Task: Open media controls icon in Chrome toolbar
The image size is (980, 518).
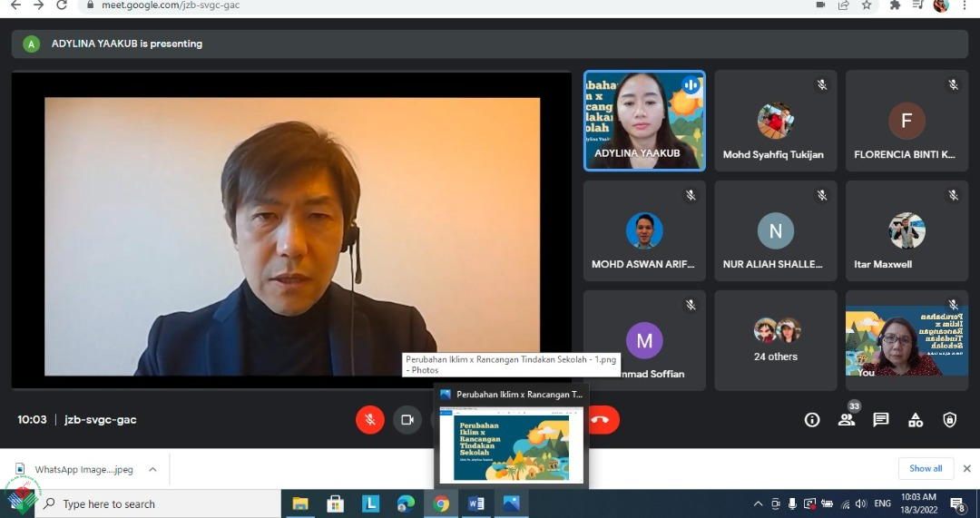Action: click(917, 5)
